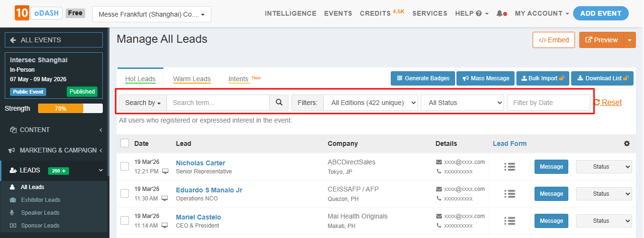Open the Search by dropdown
This screenshot has height=238, width=644.
pos(143,103)
